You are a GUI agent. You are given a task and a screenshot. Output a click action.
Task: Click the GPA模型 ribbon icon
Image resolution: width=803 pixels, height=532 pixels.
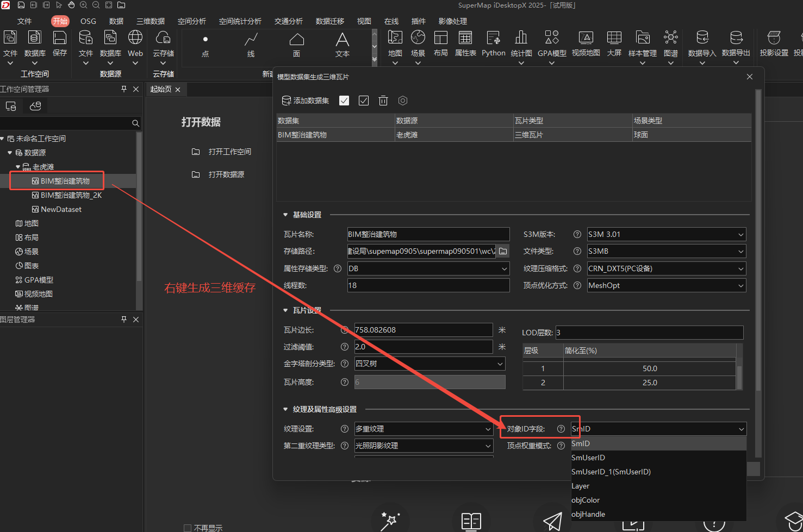pyautogui.click(x=552, y=43)
